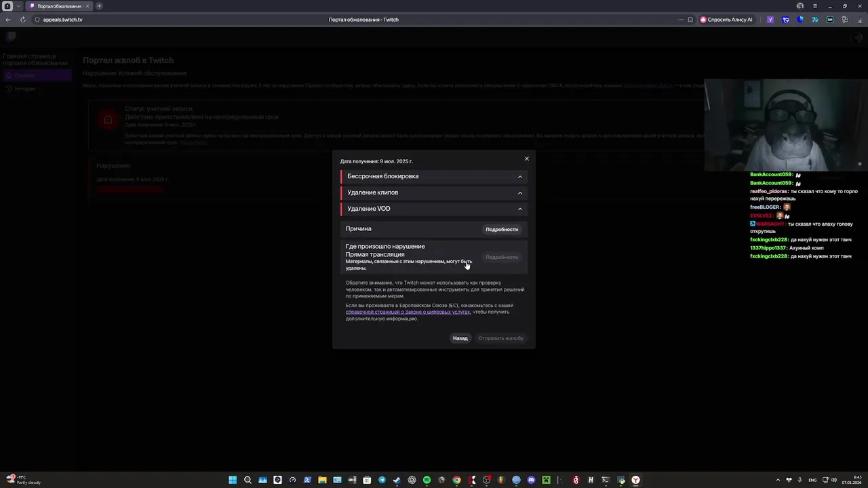Image resolution: width=868 pixels, height=488 pixels.
Task: Open Подробности for Причина row
Action: [x=502, y=229]
